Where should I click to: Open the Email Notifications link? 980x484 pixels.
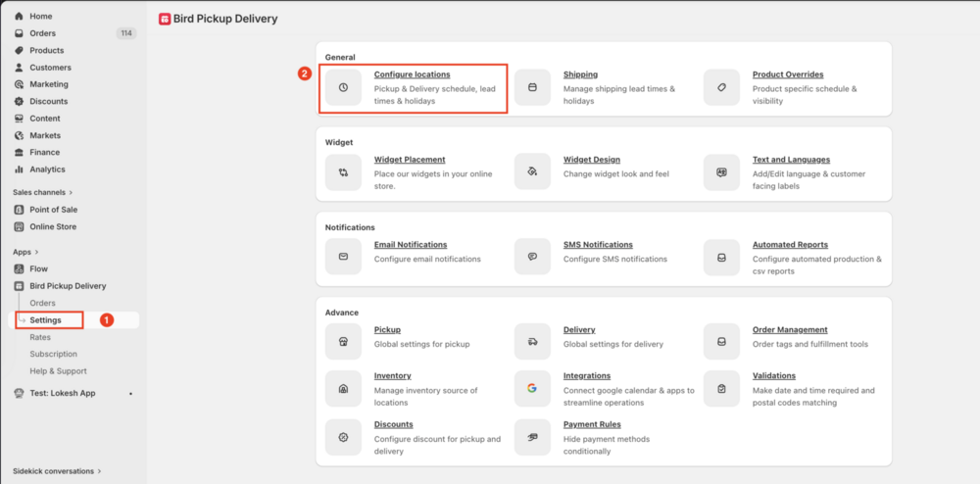point(411,245)
